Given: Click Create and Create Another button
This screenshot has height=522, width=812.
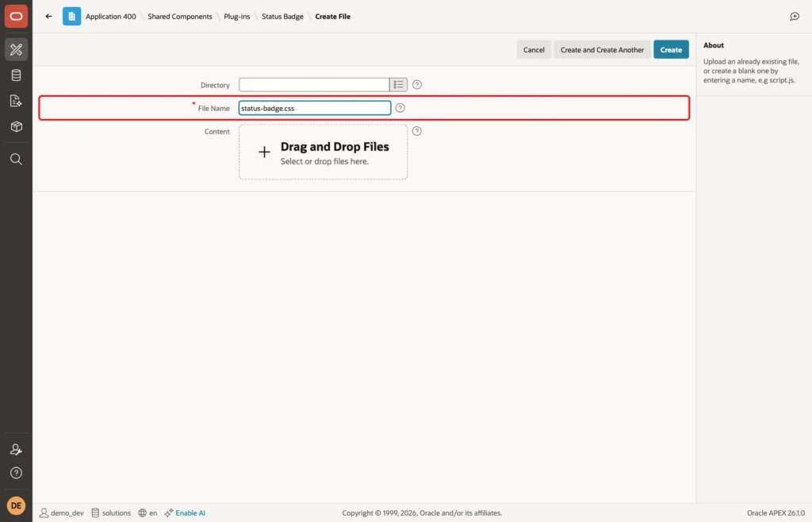Looking at the screenshot, I should (603, 50).
